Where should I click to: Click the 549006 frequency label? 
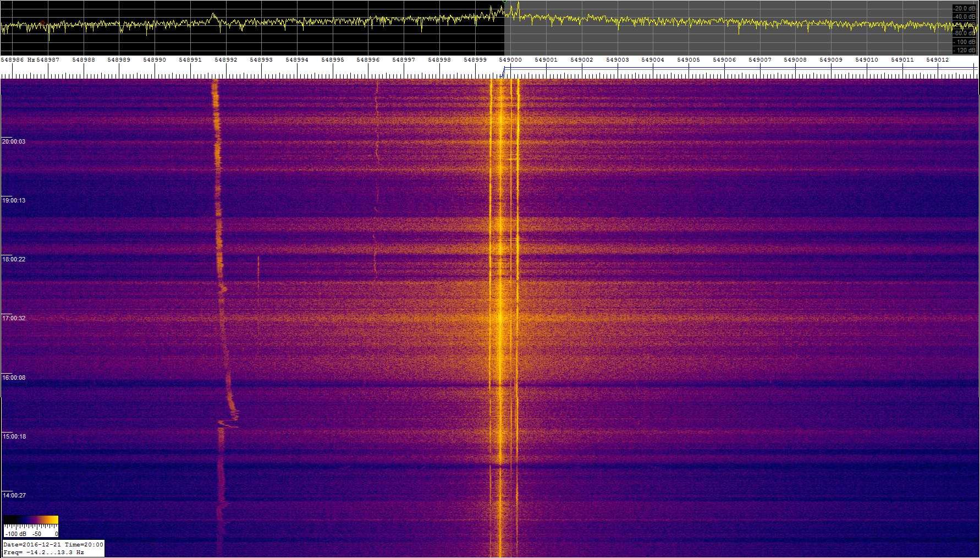[x=724, y=59]
